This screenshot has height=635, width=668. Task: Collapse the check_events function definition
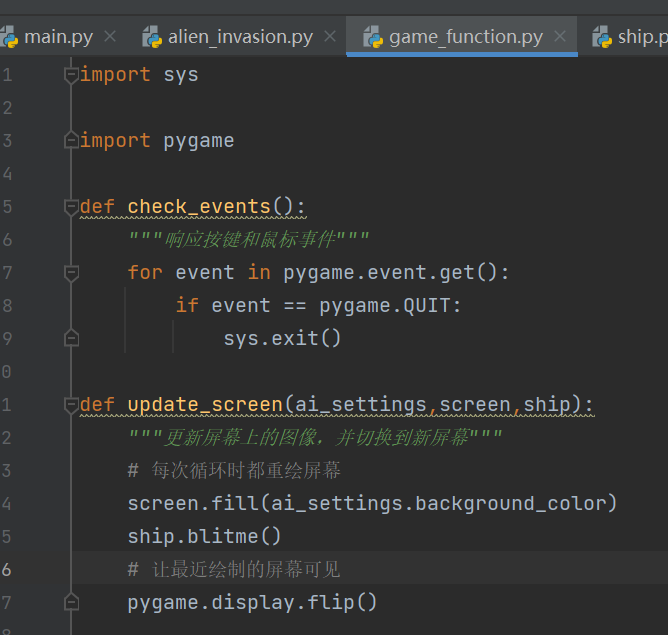[71, 207]
